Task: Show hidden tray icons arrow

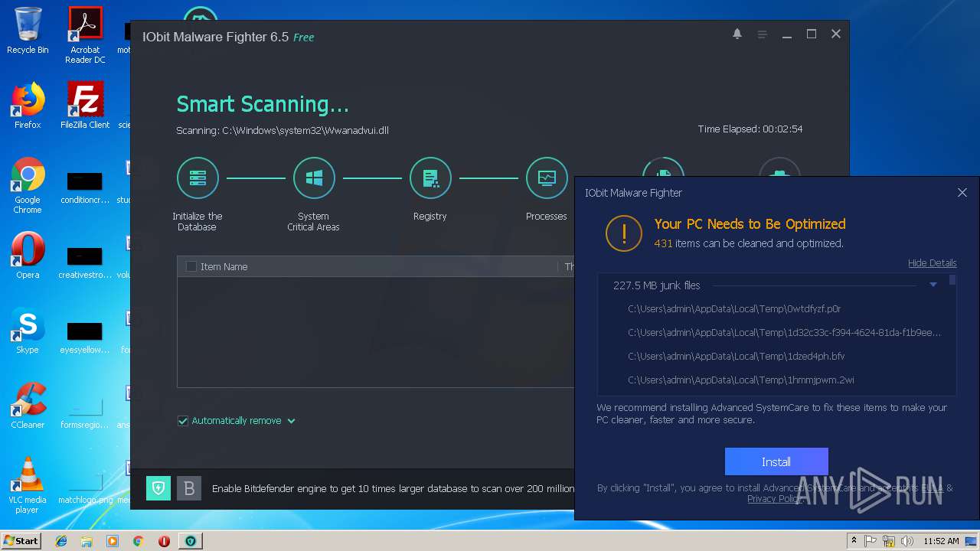Action: click(x=854, y=541)
